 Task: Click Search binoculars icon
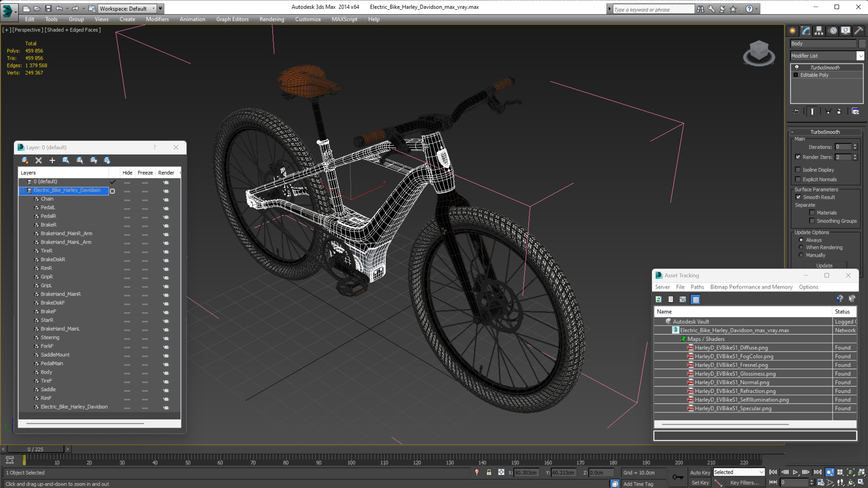[700, 9]
